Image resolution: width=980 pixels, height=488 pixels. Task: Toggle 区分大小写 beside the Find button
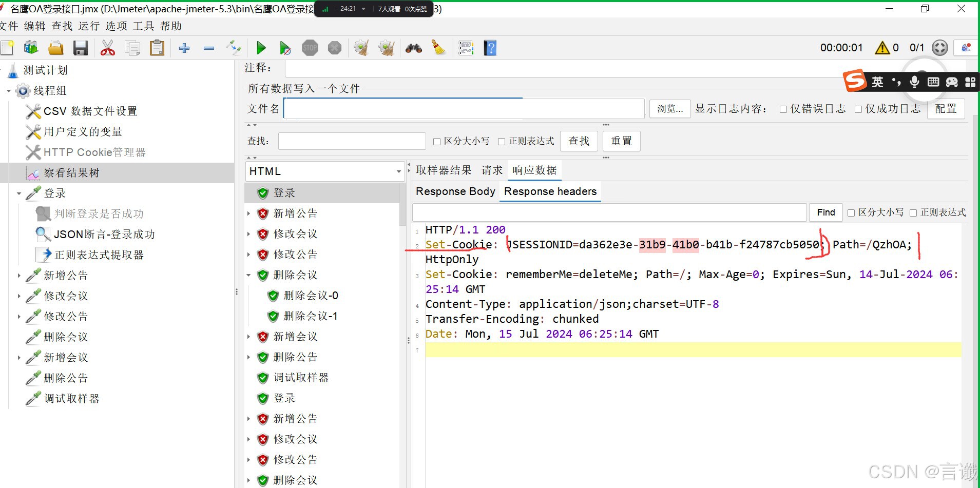(851, 213)
